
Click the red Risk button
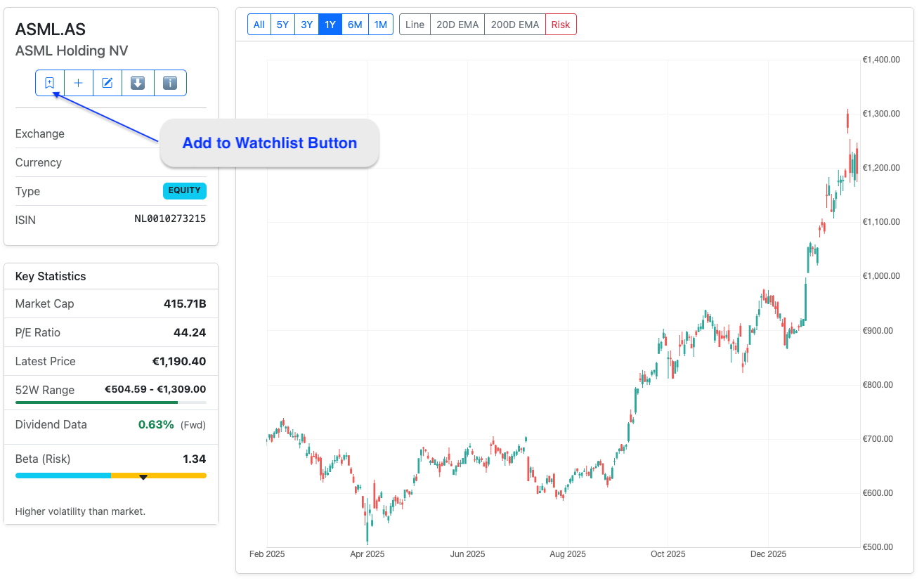561,25
